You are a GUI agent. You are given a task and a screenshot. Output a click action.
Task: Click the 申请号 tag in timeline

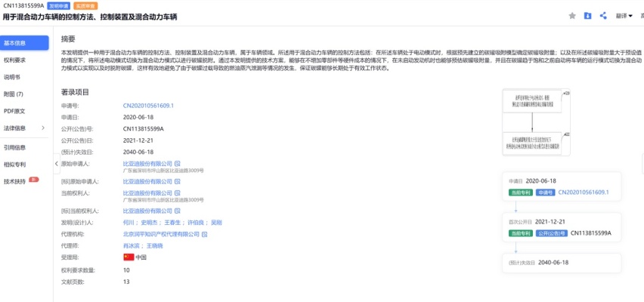(545, 192)
